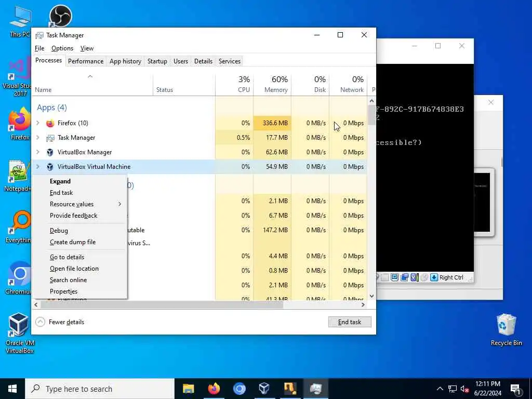Click the VirtualBox Virtual Machine process icon
The width and height of the screenshot is (532, 399).
pos(50,167)
